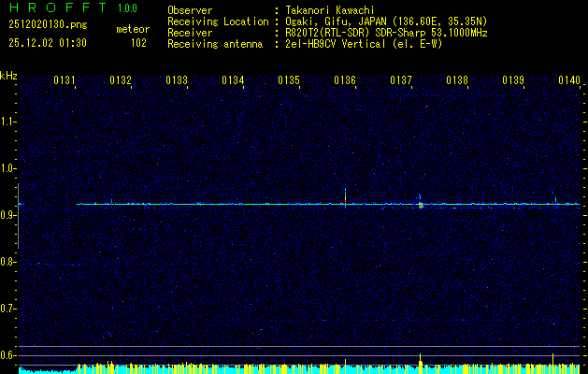Click the bright meteor echo after 0137

point(421,205)
